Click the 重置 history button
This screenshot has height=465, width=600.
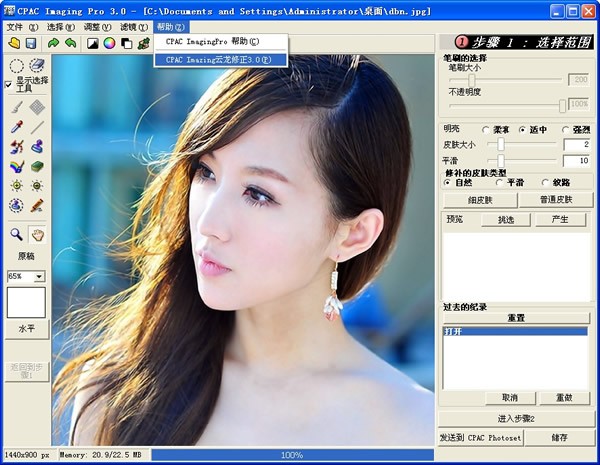[x=516, y=318]
